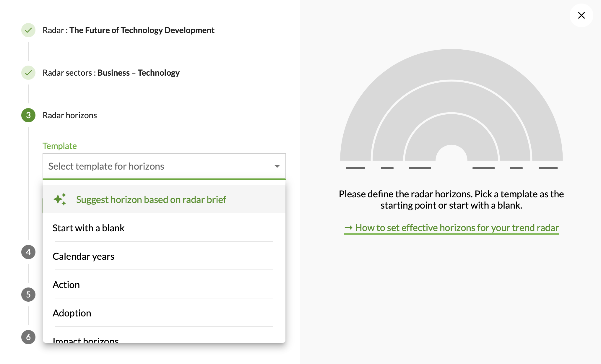The width and height of the screenshot is (601, 364).
Task: Click the green checkmark beside Radar title step
Action: 28,30
